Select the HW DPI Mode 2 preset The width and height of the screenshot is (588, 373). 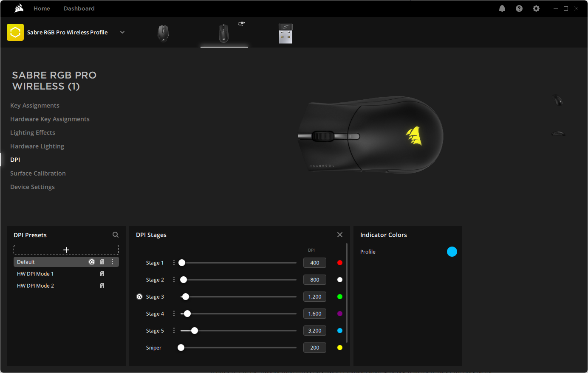[66, 286]
